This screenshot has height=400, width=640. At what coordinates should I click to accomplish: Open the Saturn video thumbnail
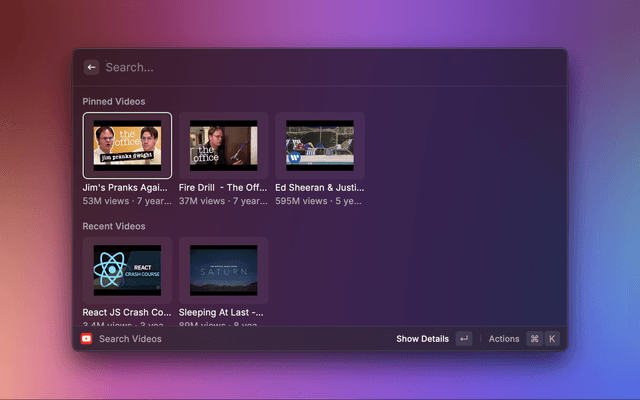pyautogui.click(x=223, y=270)
